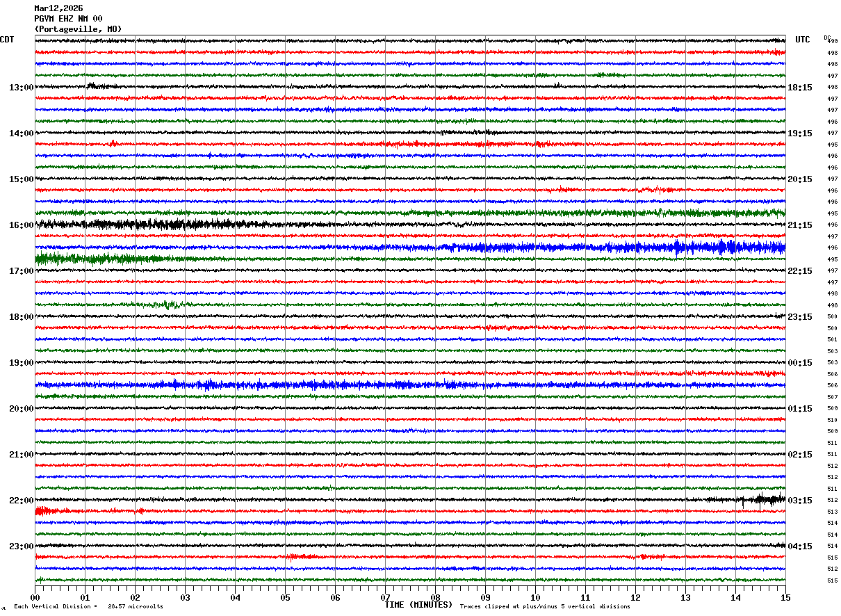The image size is (841, 616).
Task: Click the black spike near 03:15 UTC
Action: [x=761, y=499]
